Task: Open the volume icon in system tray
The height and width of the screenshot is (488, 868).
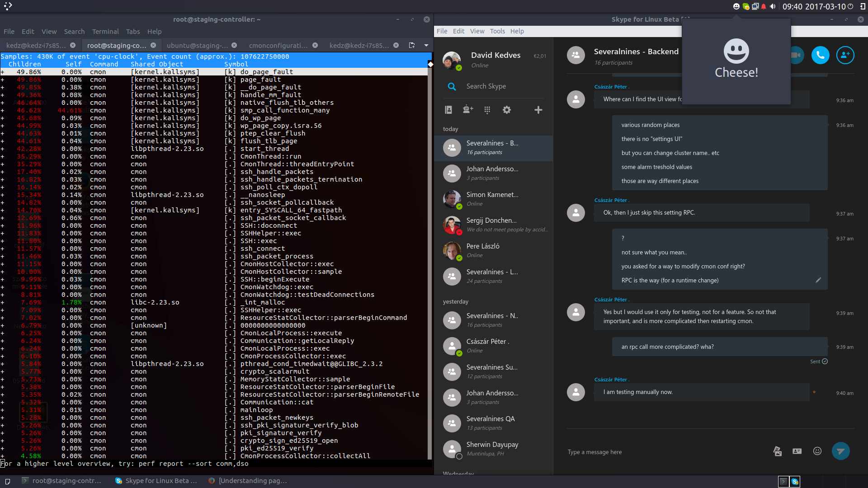Action: pos(773,6)
